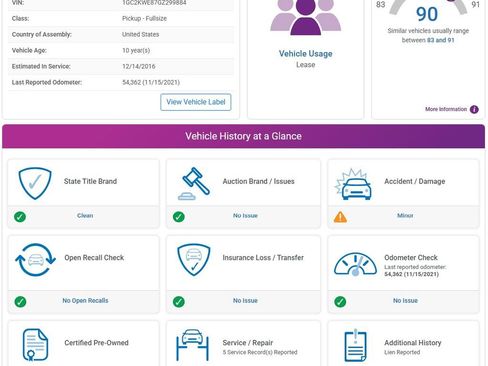Click the odometer reading in the Odometer Check card

411,274
